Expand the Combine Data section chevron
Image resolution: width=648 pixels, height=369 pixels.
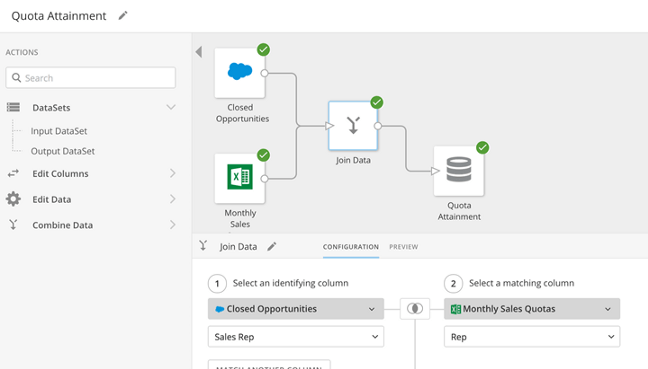pos(173,224)
